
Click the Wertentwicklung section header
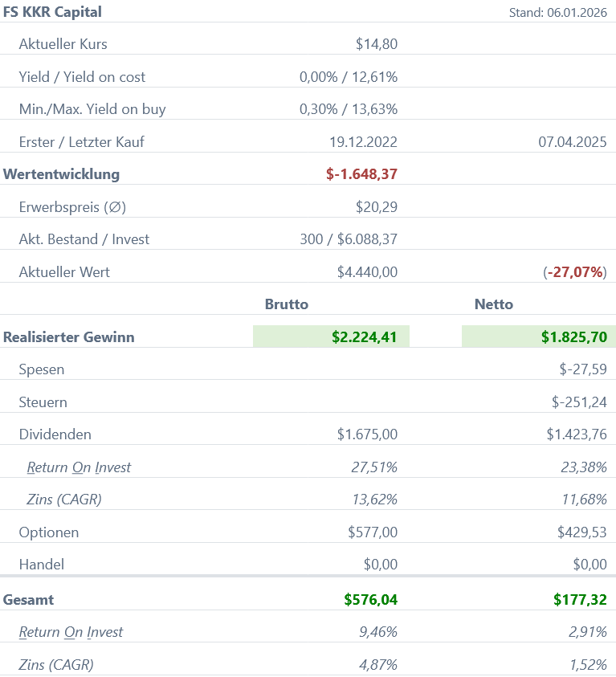(x=61, y=174)
